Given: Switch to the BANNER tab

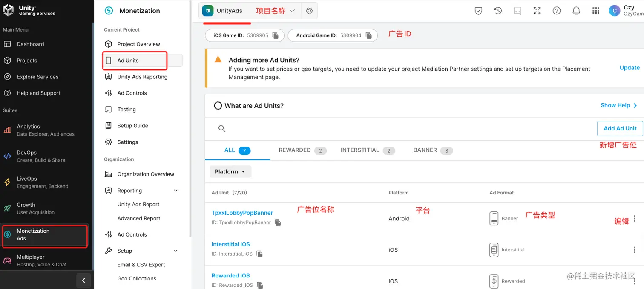Looking at the screenshot, I should pyautogui.click(x=433, y=150).
